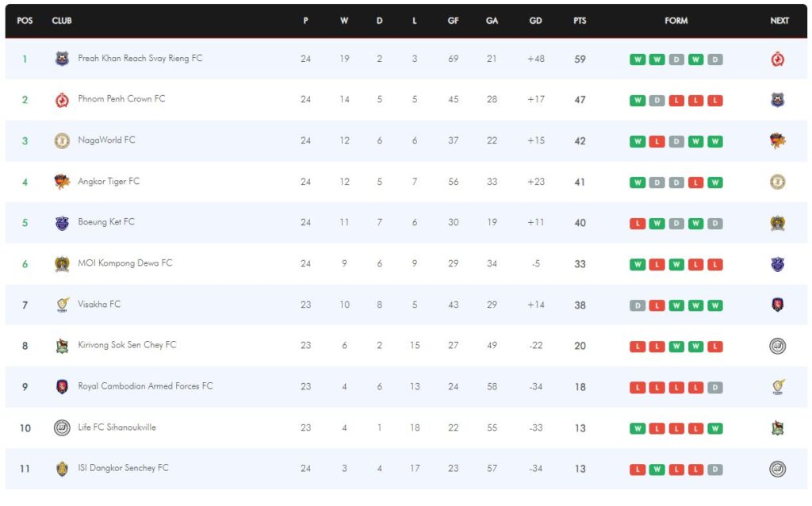Viewport: 812px width, 506px height.
Task: Click the FORM column header
Action: [x=676, y=21]
